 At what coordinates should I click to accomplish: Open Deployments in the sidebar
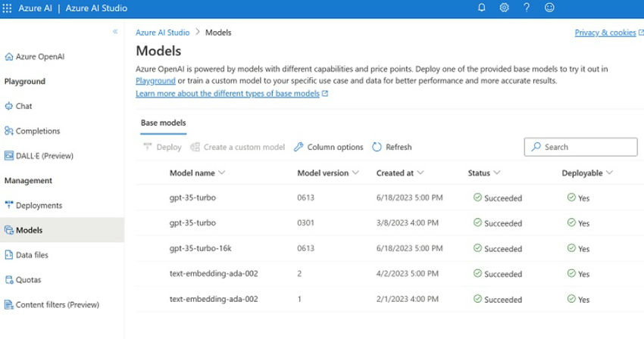(39, 205)
